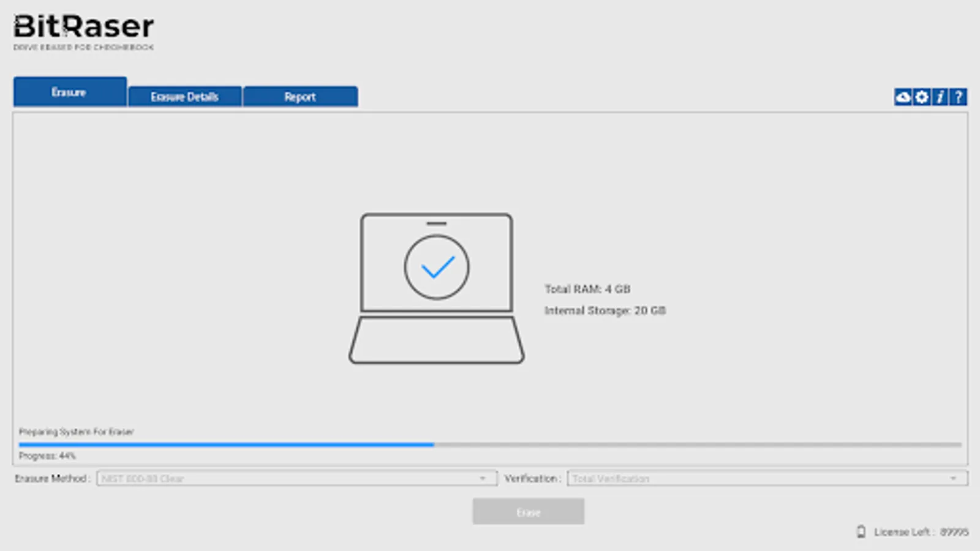The image size is (980, 551).
Task: Open the settings gear icon
Action: 921,97
